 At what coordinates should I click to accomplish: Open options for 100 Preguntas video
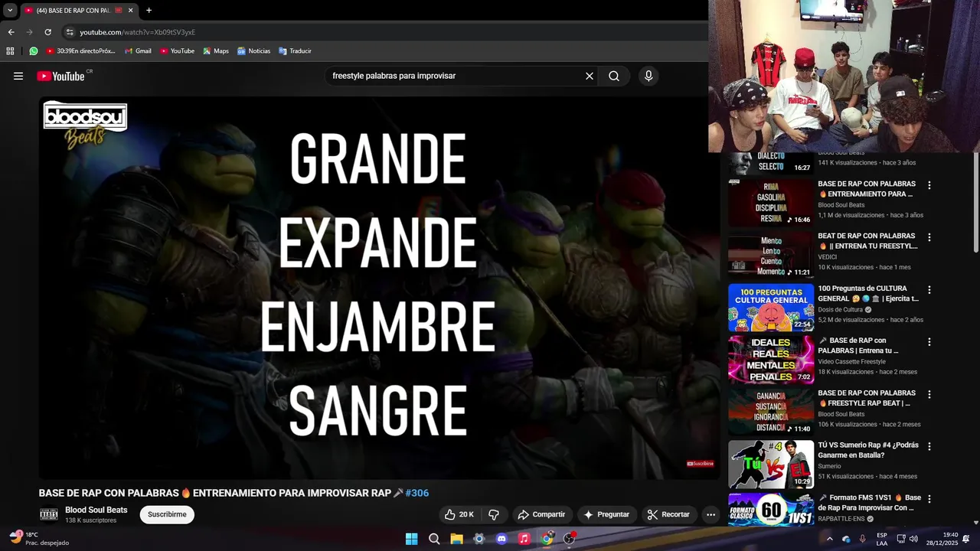pos(929,290)
